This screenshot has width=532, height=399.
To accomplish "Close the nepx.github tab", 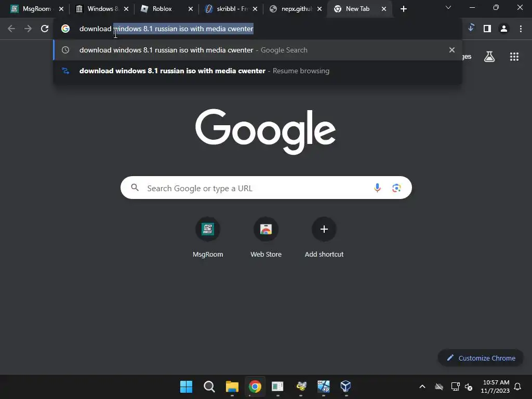I will tap(320, 9).
